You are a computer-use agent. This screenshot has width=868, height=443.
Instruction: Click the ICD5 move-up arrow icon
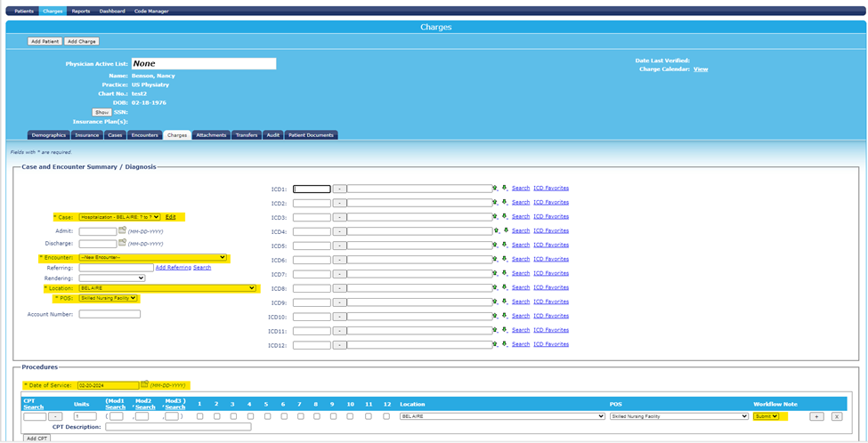click(x=496, y=245)
